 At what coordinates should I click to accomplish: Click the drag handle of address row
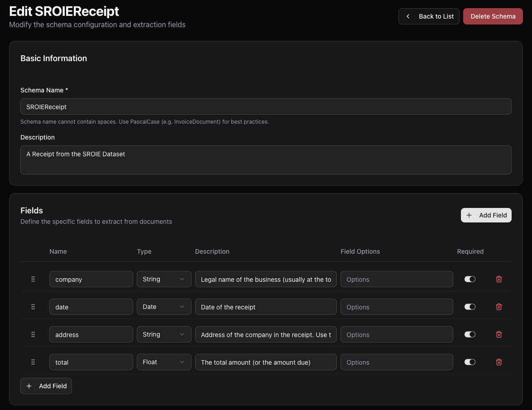pos(33,334)
